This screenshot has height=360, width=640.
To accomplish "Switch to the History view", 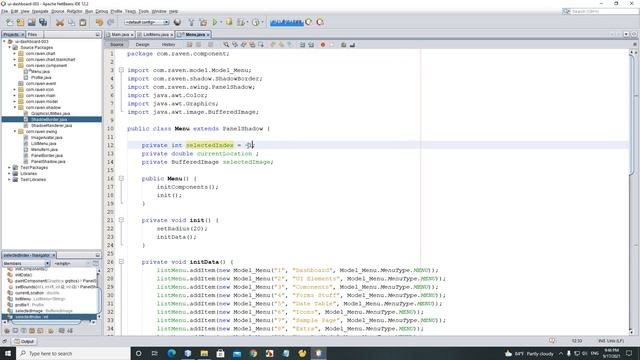I will click(x=168, y=44).
